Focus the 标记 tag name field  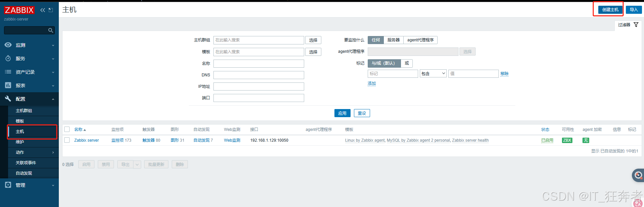coord(393,74)
